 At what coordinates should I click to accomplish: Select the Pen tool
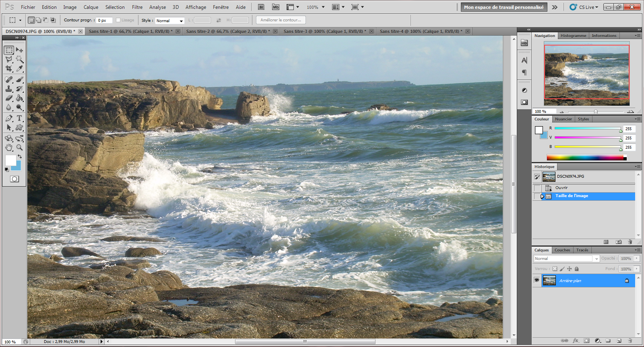coord(9,118)
